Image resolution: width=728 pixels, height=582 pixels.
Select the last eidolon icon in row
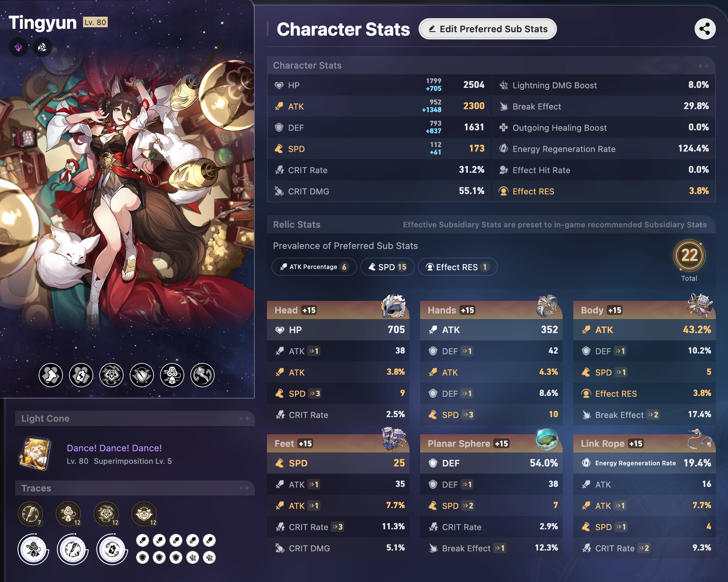pyautogui.click(x=202, y=375)
